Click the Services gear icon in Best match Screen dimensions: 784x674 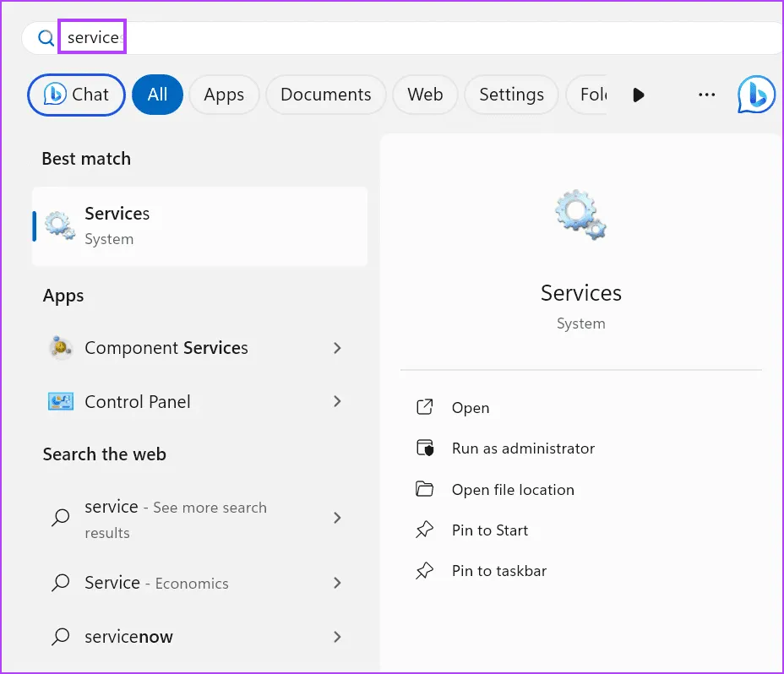60,226
